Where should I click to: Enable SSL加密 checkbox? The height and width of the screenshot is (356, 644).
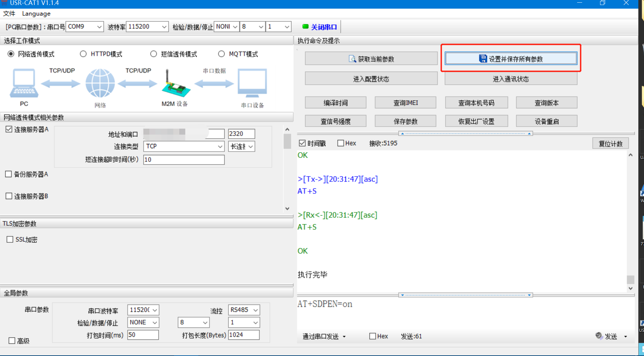point(10,239)
